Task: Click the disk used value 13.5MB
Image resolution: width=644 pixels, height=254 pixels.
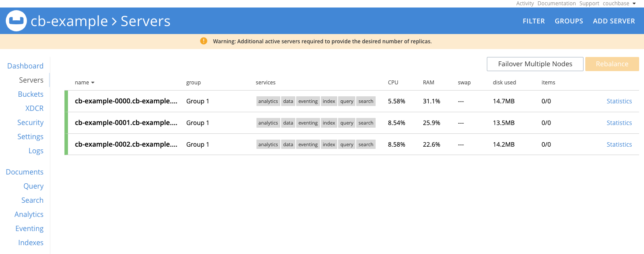Action: tap(504, 123)
